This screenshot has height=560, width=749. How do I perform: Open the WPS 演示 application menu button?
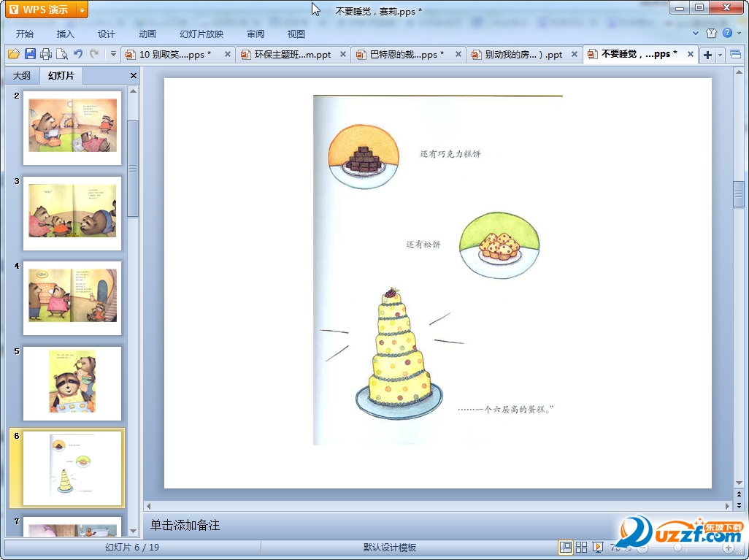tap(41, 9)
